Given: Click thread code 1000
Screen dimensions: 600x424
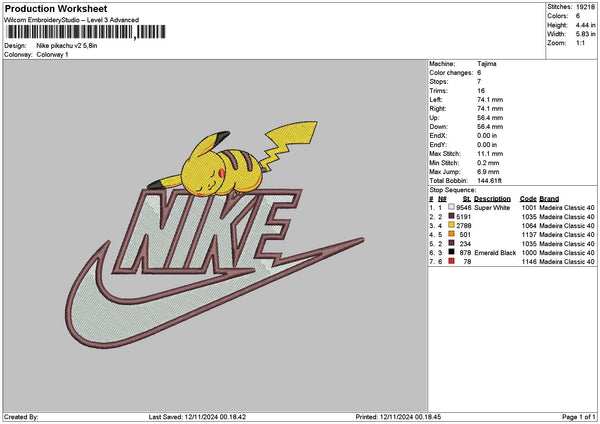Looking at the screenshot, I should point(529,253).
